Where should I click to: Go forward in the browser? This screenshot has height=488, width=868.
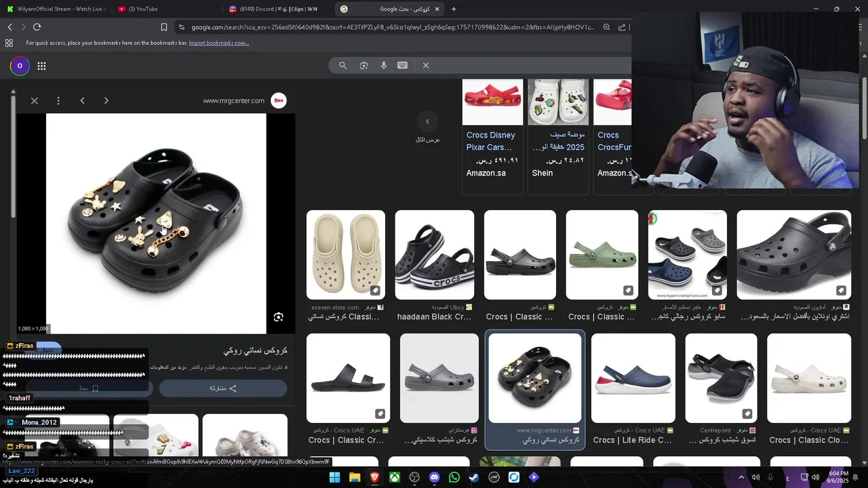point(23,27)
